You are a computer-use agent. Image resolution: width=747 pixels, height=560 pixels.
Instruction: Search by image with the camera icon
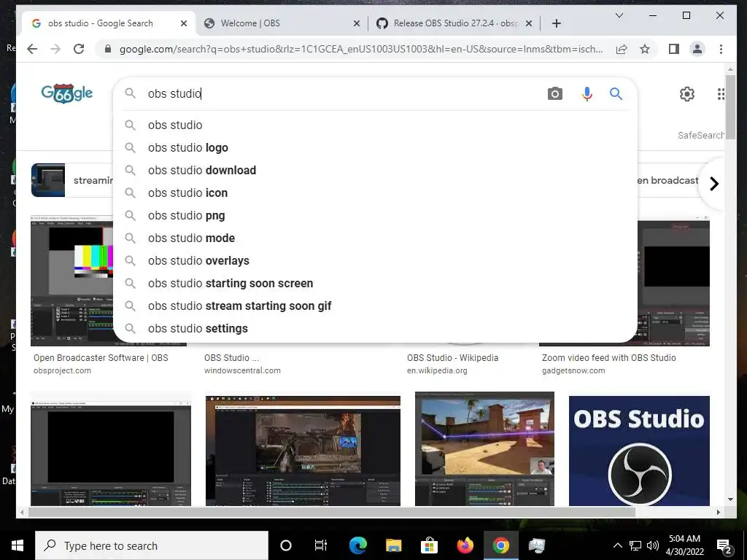pyautogui.click(x=554, y=93)
